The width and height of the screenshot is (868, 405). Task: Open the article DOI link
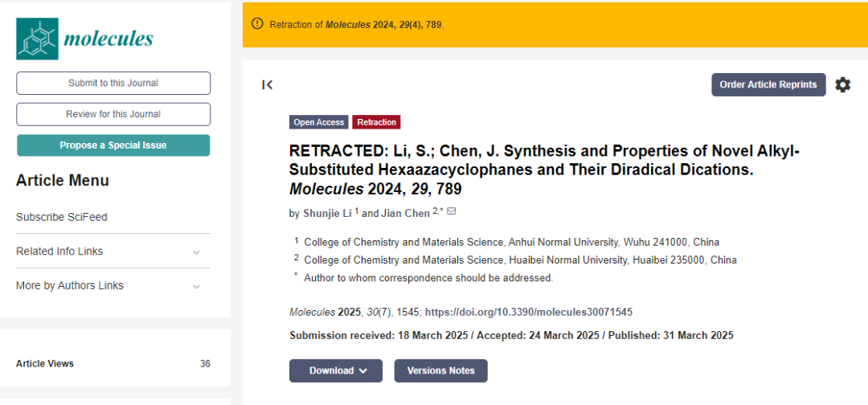point(534,312)
